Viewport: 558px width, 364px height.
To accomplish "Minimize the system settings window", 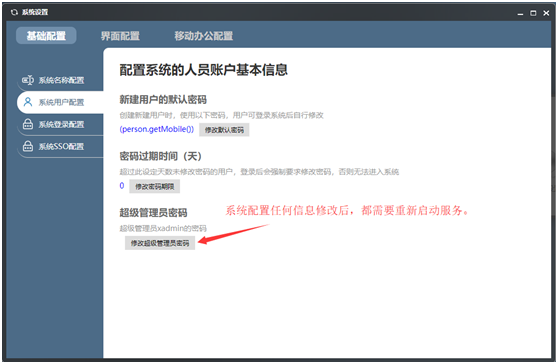I will pos(520,13).
